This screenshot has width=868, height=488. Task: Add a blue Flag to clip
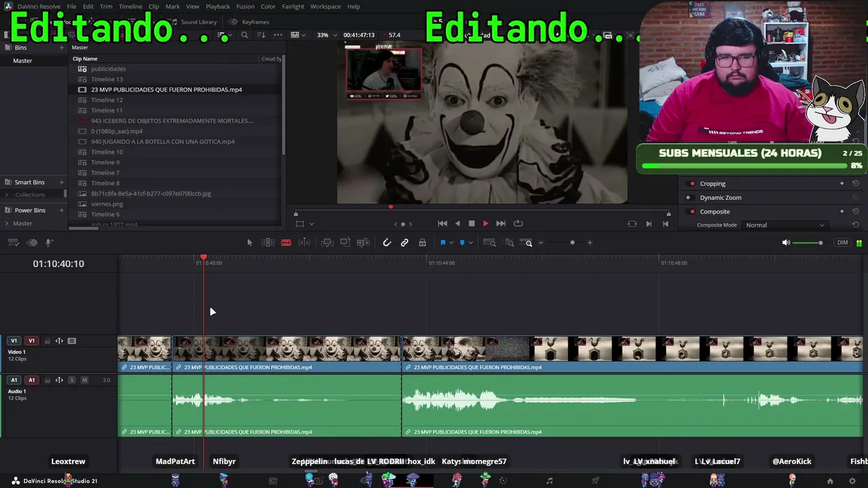(x=443, y=243)
